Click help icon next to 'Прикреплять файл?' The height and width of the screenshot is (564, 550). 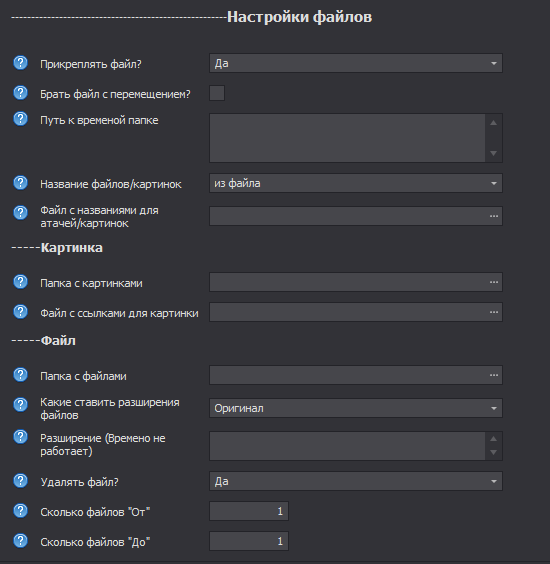click(x=21, y=63)
